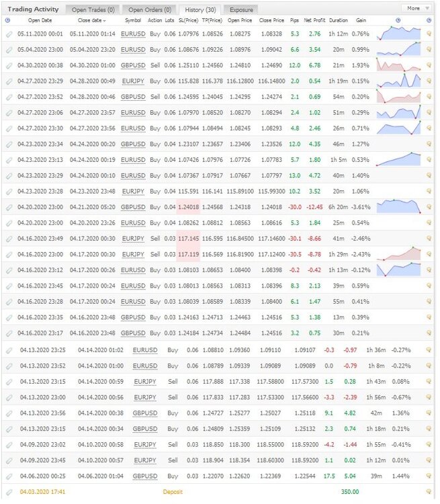This screenshot has width=440, height=504.
Task: Open comment bubble for 04.23.2020 23:29 trade
Action: click(x=429, y=175)
